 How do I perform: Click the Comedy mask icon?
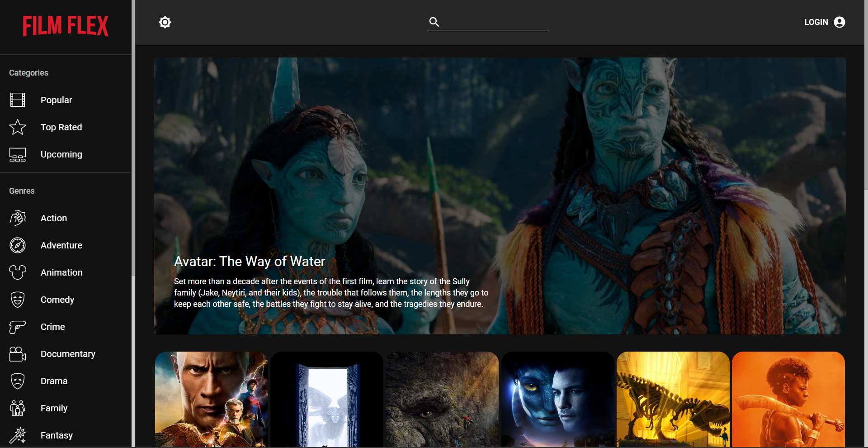[18, 300]
